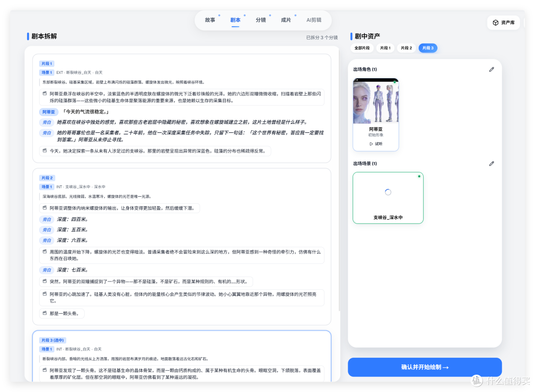Click the 出场角色 (1) label
This screenshot has width=535, height=392.
click(365, 69)
